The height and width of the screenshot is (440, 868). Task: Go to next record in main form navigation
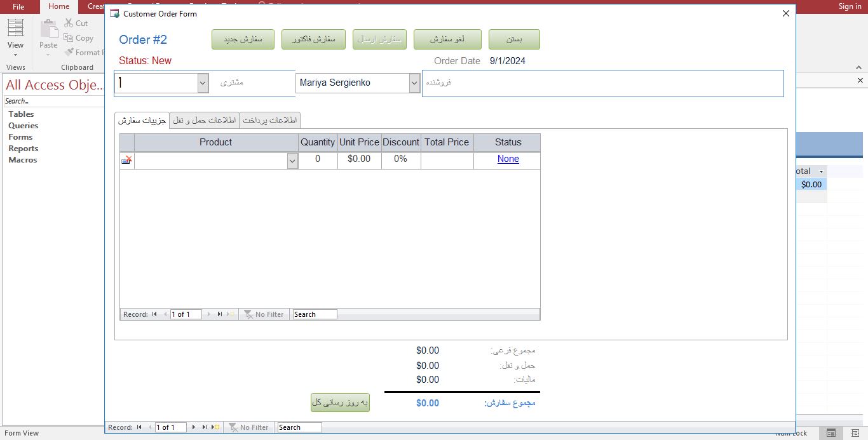click(x=194, y=427)
